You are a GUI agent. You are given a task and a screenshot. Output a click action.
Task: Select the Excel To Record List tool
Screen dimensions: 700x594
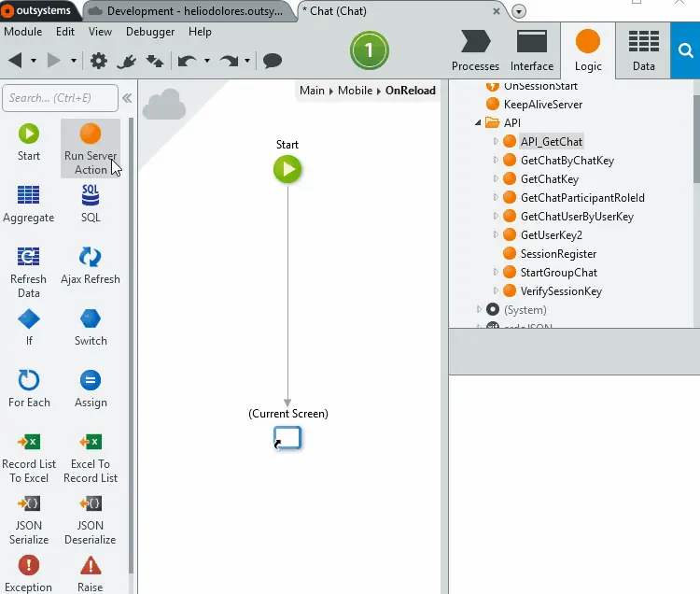(91, 458)
